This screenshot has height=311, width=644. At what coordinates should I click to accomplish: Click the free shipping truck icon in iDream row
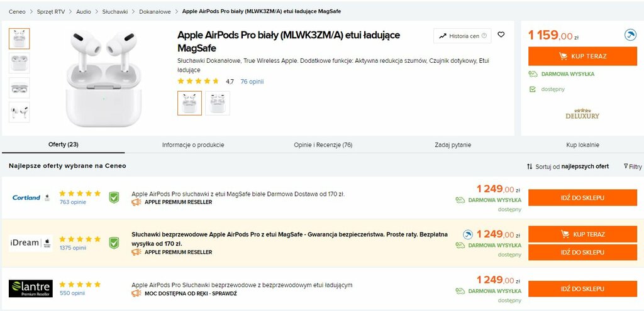[460, 246]
